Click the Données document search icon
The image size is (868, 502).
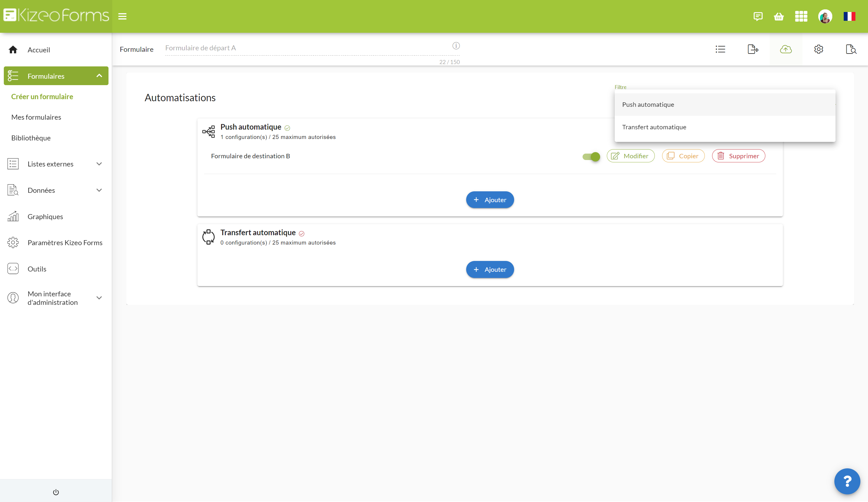tap(13, 190)
